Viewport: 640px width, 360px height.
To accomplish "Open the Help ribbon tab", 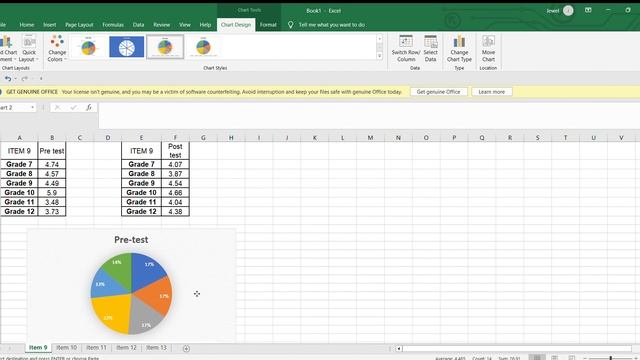I will click(x=205, y=25).
